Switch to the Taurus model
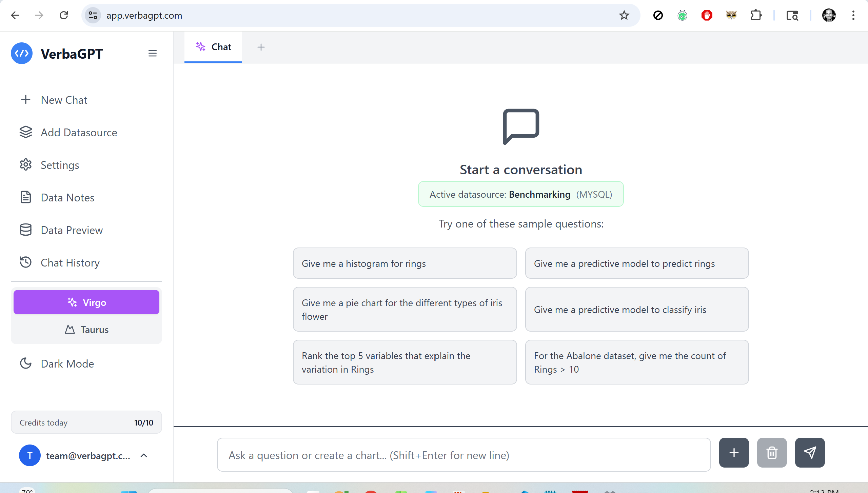The width and height of the screenshot is (868, 493). (86, 329)
